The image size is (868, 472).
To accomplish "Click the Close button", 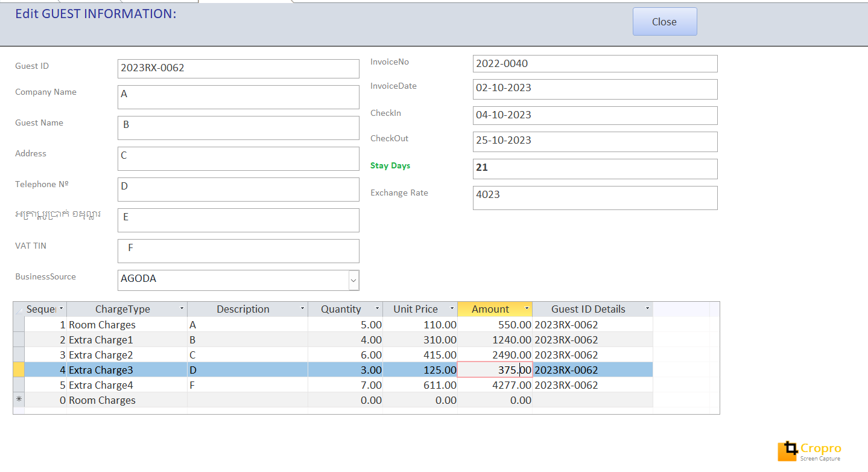I will click(x=664, y=22).
